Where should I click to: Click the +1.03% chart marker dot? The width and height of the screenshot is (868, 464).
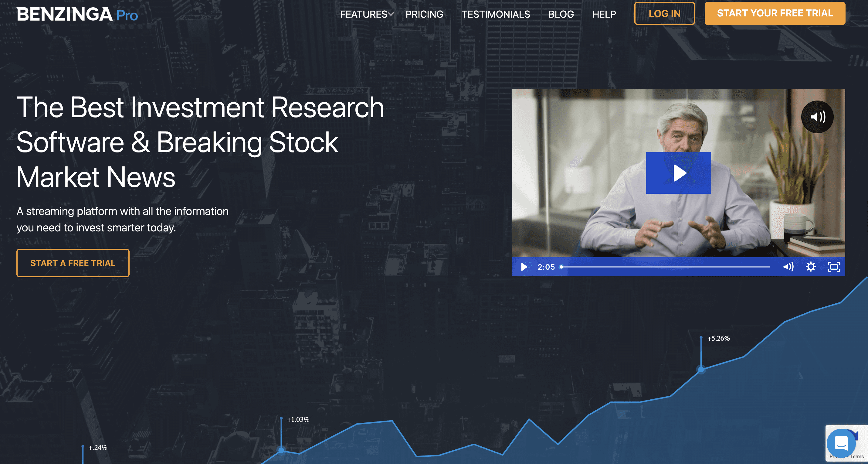point(281,450)
